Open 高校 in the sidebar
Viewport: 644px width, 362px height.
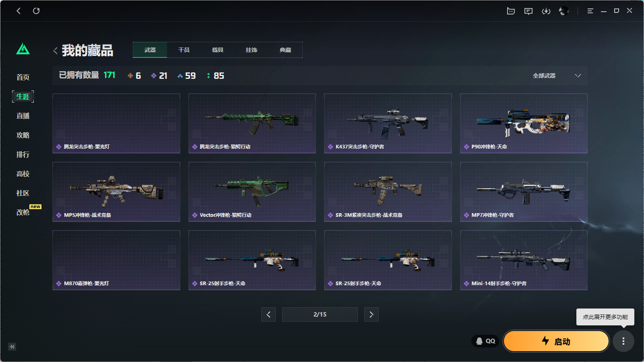[23, 174]
